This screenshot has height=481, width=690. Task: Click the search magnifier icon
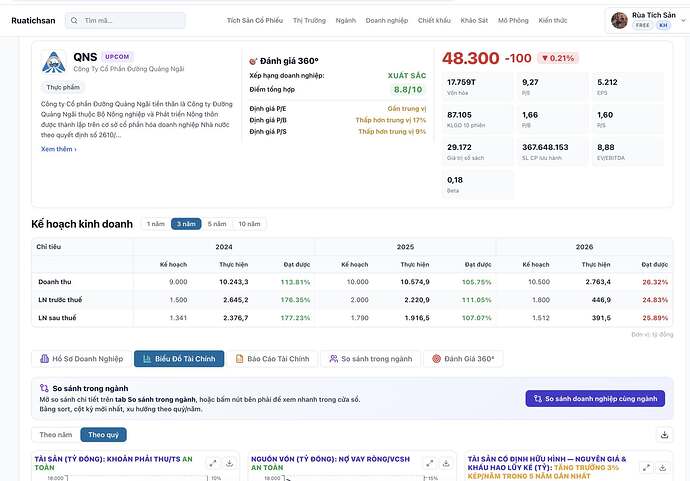(74, 20)
